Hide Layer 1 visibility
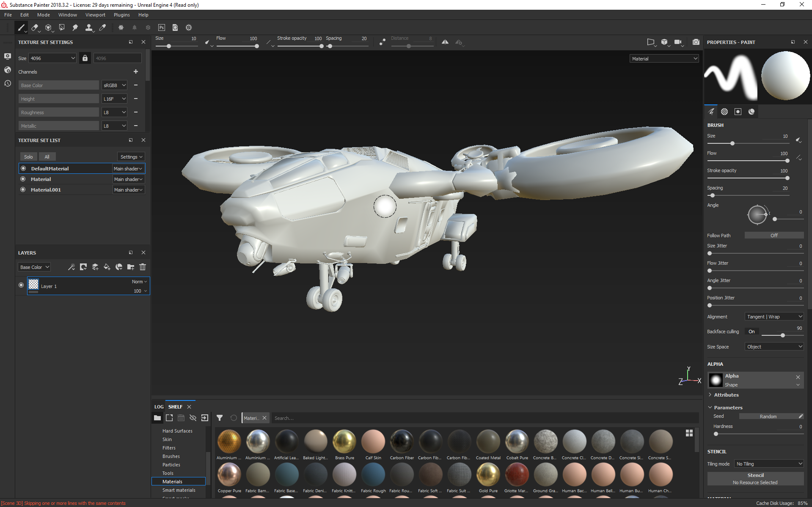 pyautogui.click(x=21, y=285)
